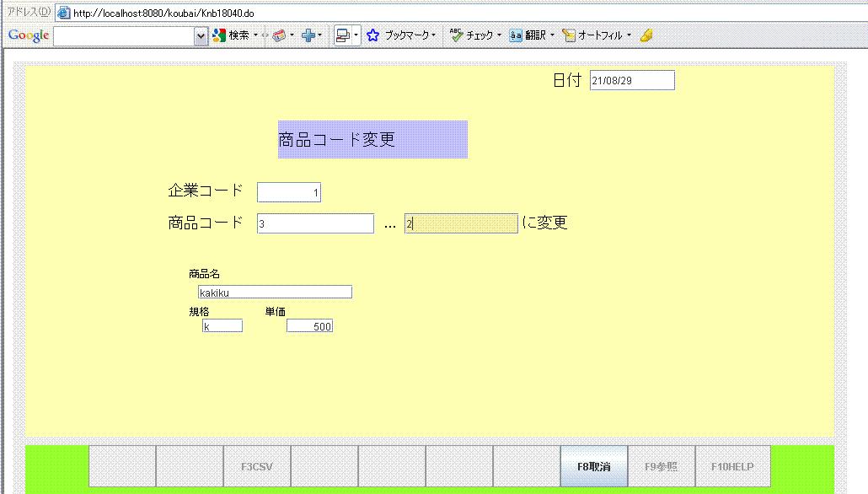Open the dropdown beside the monitor icon
This screenshot has width=868, height=494.
[356, 35]
